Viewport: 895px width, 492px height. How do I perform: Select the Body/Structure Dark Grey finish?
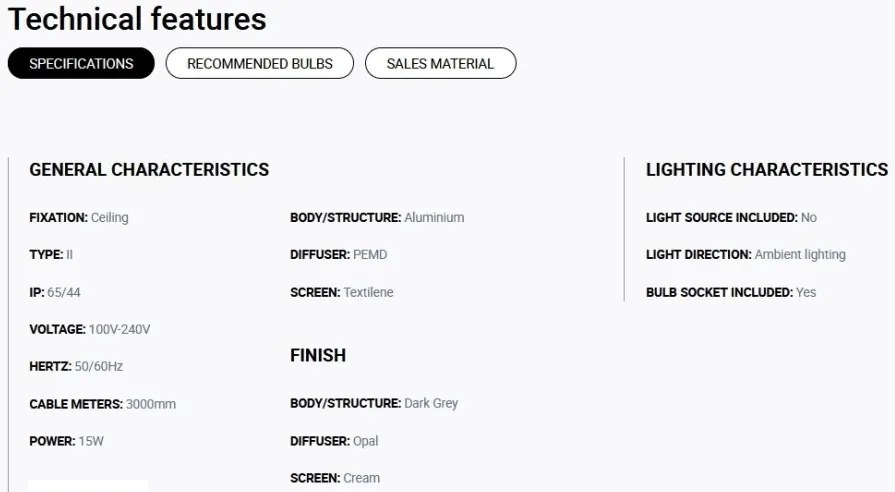coord(374,404)
